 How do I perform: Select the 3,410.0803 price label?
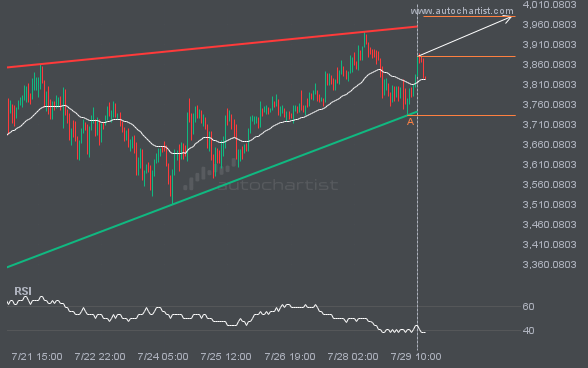(x=549, y=245)
